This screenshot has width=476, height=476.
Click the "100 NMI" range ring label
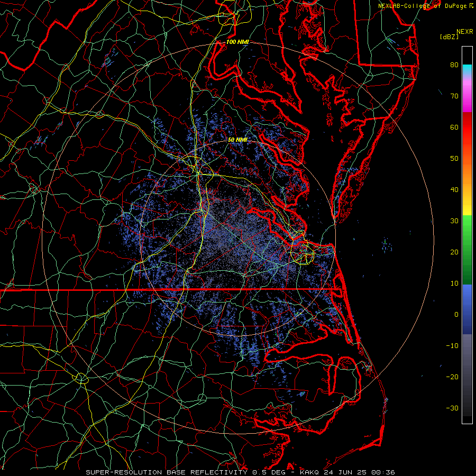237,42
